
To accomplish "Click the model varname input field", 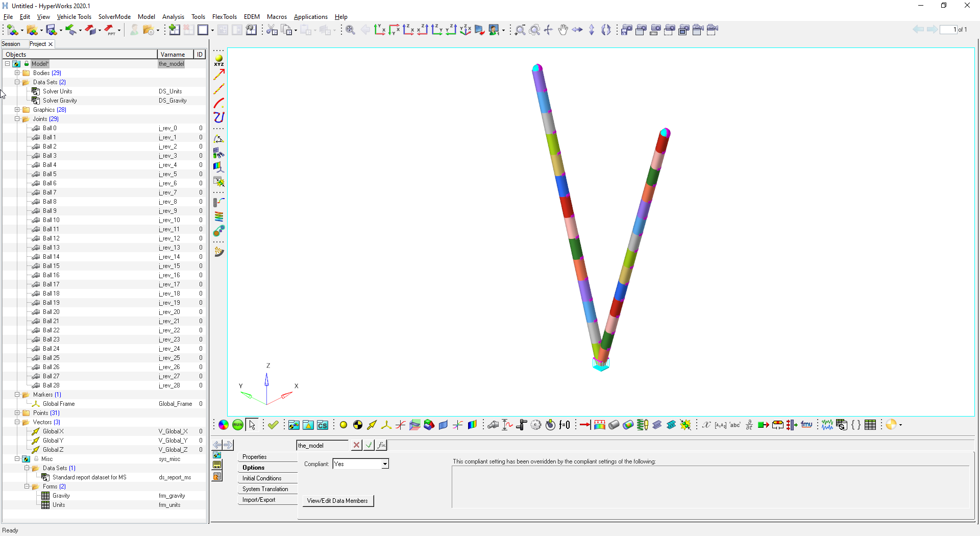I will point(322,446).
